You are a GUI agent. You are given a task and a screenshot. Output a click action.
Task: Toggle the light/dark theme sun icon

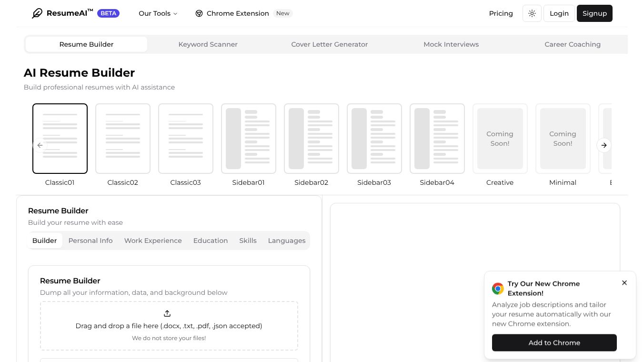[x=532, y=13]
